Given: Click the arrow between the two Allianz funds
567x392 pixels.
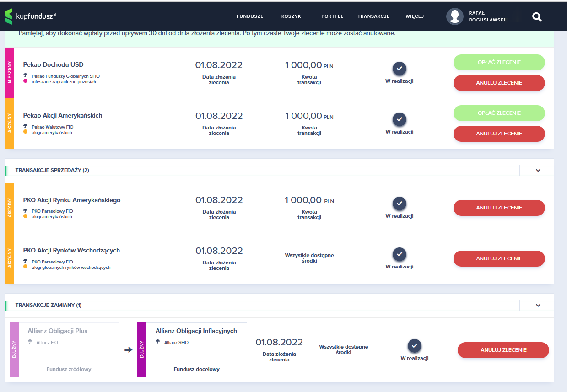Looking at the screenshot, I should tap(128, 350).
